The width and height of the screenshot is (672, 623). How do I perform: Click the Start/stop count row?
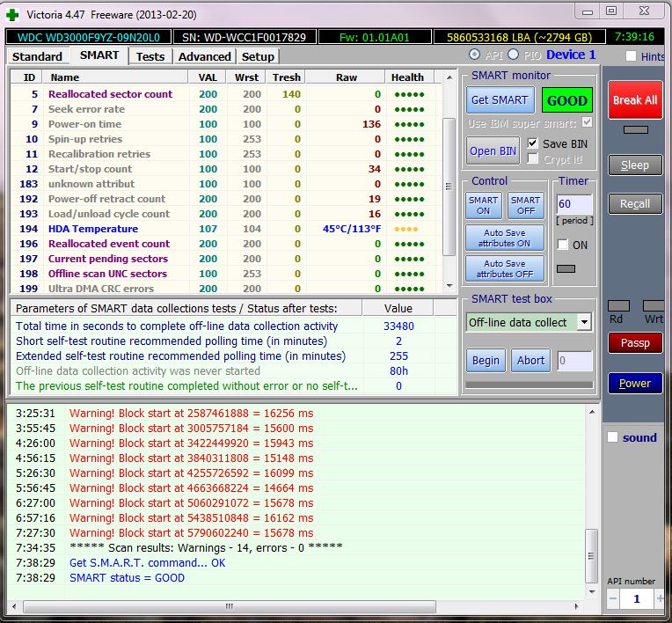[x=226, y=169]
